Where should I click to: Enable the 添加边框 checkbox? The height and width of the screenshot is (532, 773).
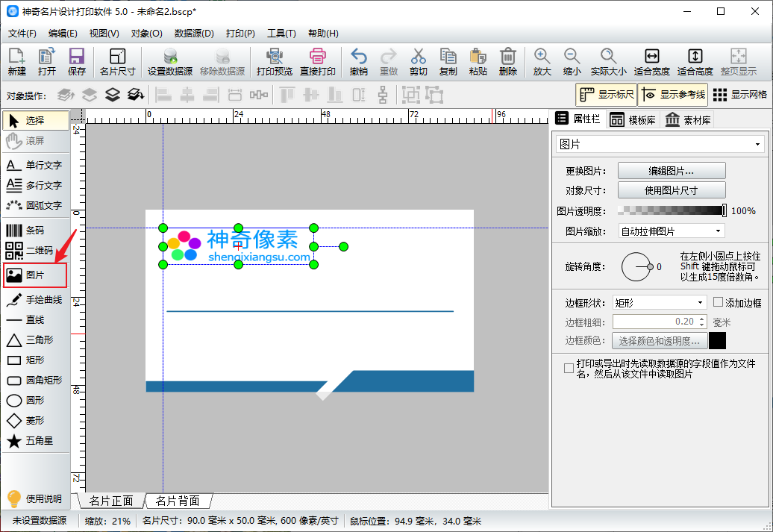719,303
